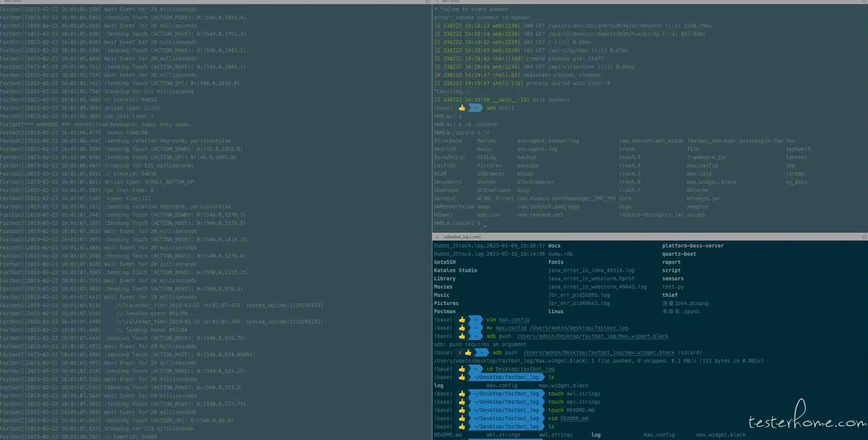Viewport: 868px width, 440px height.
Task: Click 'atx-agent.daemon.log' in sdcard listing
Action: coord(548,141)
